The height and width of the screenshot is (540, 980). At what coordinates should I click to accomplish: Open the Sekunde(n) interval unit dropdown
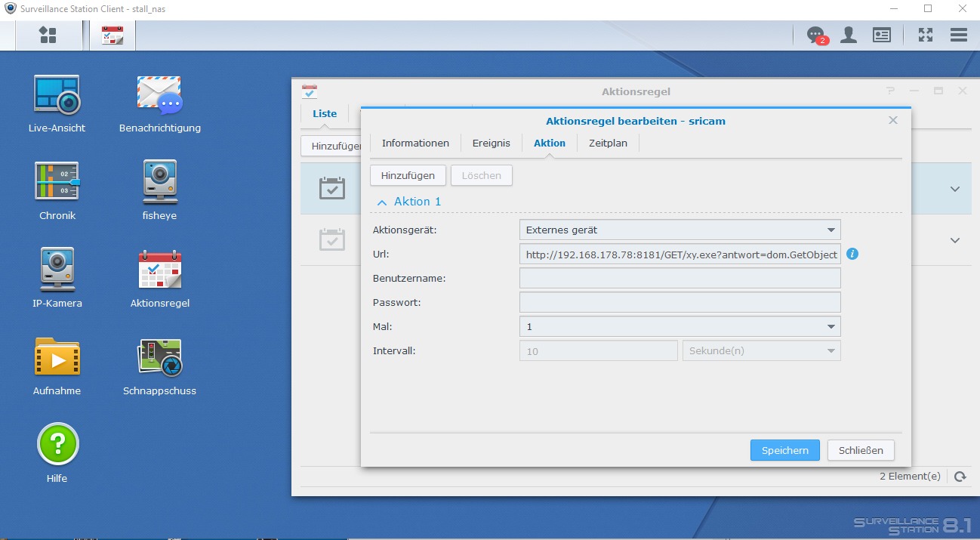tap(761, 350)
